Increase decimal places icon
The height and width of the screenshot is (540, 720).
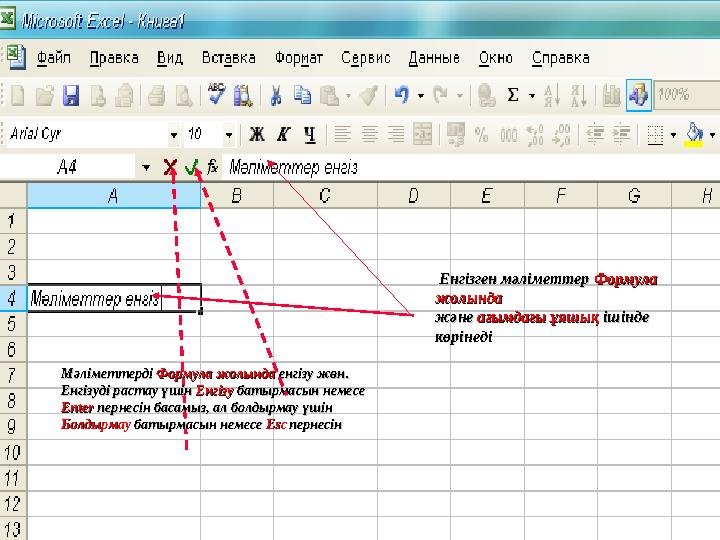click(x=535, y=135)
